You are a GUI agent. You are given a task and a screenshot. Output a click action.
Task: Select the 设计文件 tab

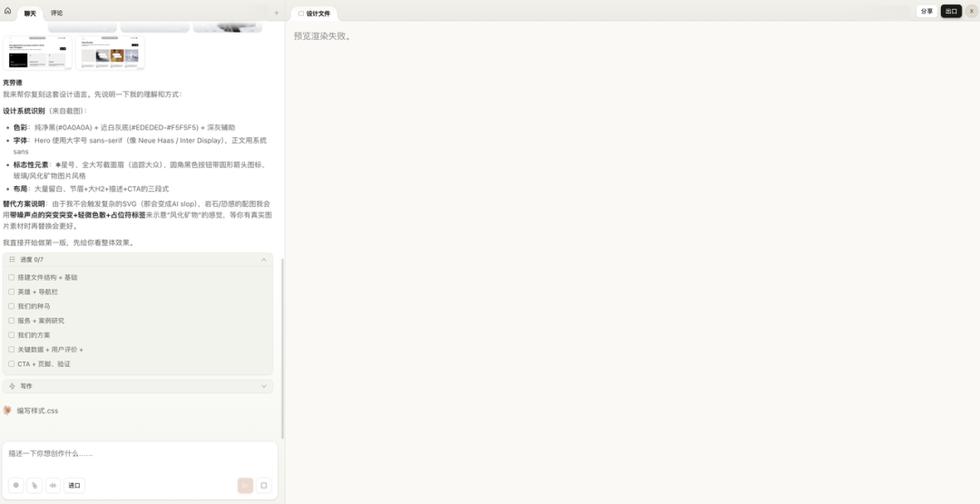click(x=314, y=13)
